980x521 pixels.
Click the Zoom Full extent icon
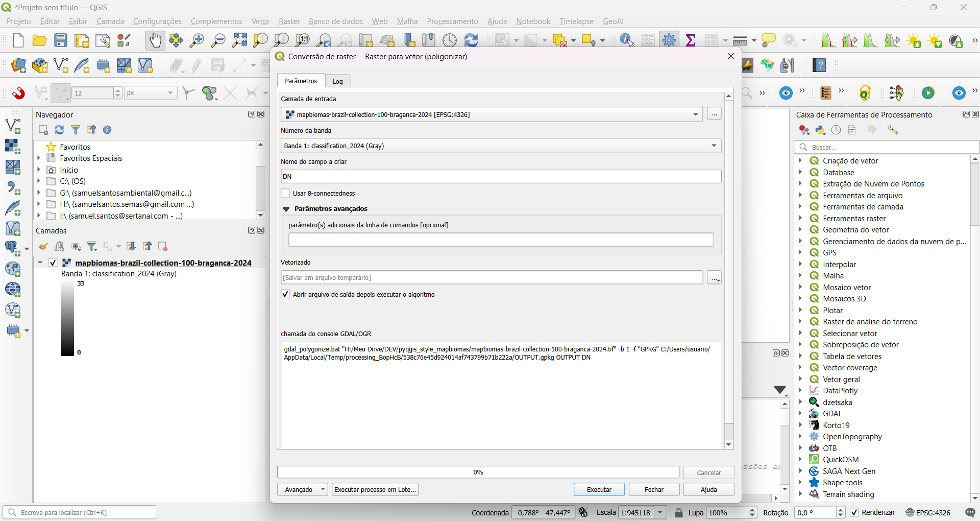239,40
